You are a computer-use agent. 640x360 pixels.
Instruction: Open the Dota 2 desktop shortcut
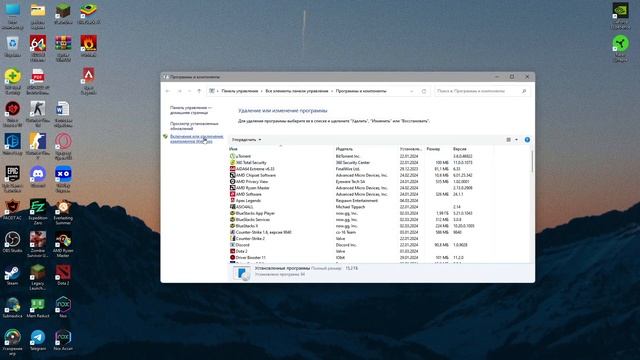click(63, 275)
